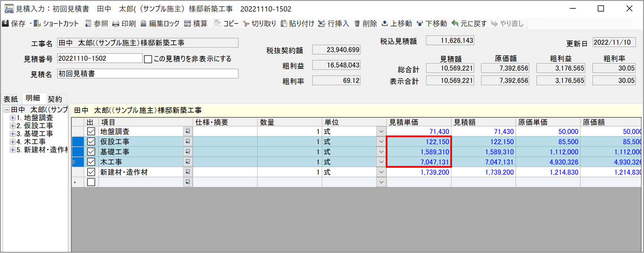Click the 貼り付け (Paste) icon
This screenshot has width=644, height=253.
point(284,24)
